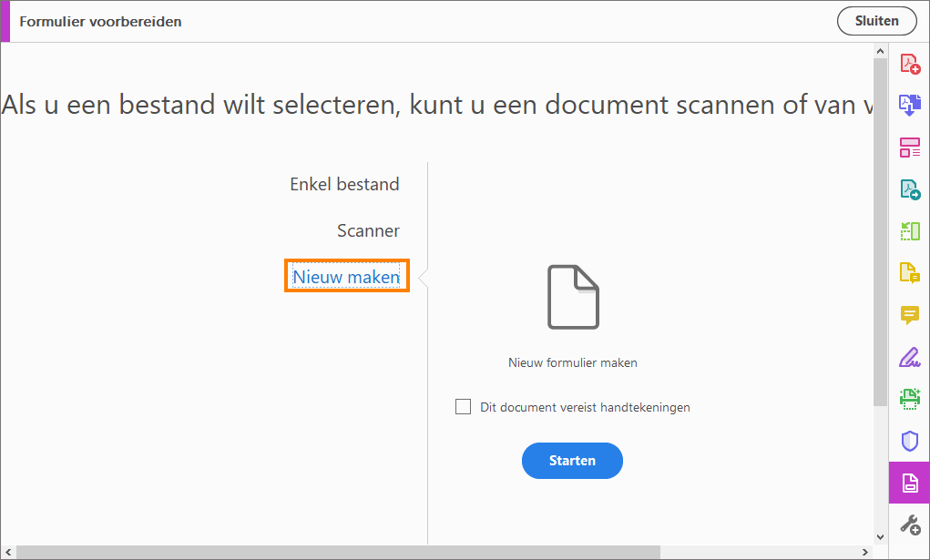Select the pink Edit PDF icon
The height and width of the screenshot is (560, 930).
click(x=909, y=148)
